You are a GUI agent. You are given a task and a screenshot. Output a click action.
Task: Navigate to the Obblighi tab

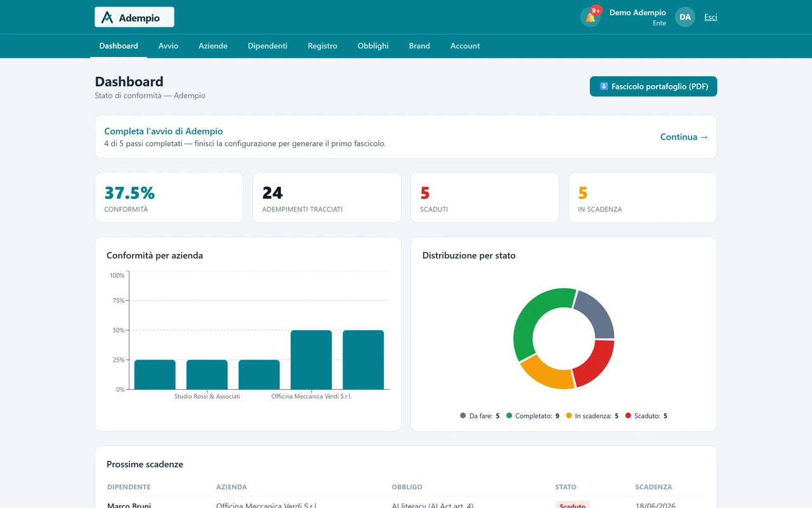pos(373,46)
